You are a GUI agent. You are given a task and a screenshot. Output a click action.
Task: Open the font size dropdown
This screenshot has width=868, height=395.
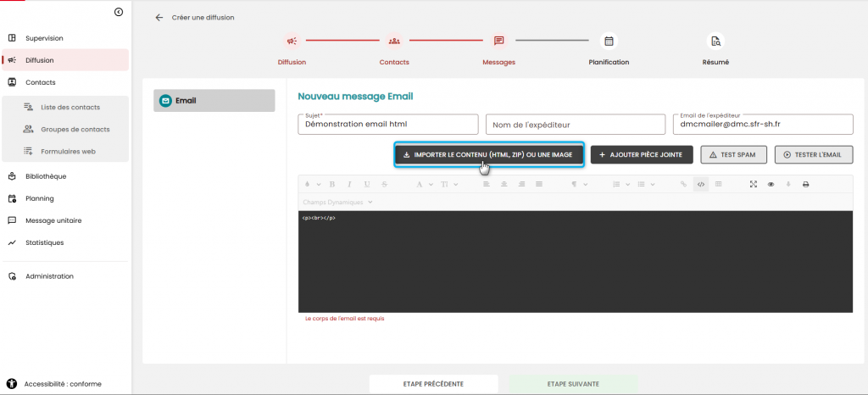449,184
